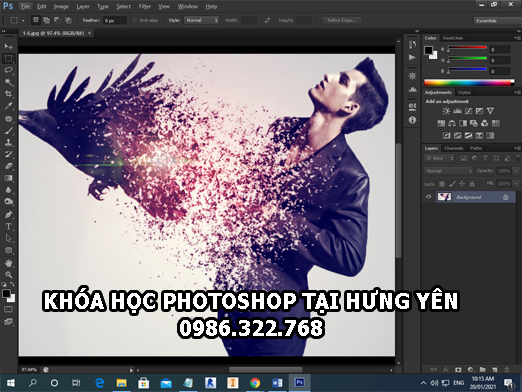The image size is (522, 392).
Task: Open the tool preset picker arrow
Action: 23,21
